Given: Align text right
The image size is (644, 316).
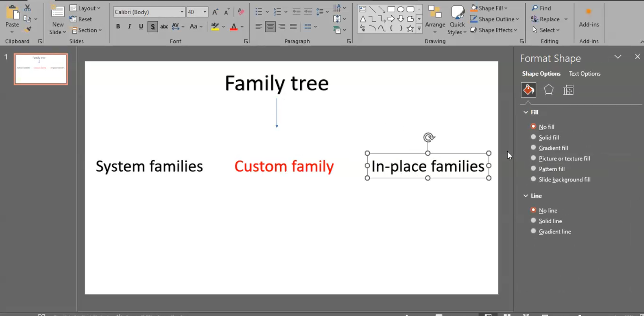Looking at the screenshot, I should click(x=282, y=27).
